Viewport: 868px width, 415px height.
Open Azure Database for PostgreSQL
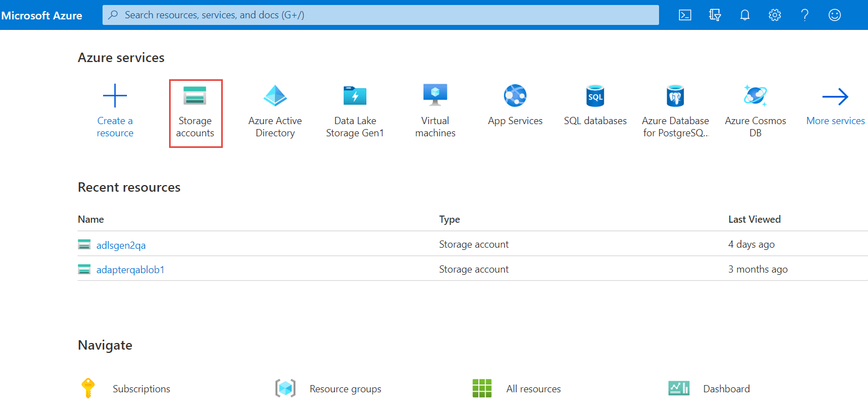click(675, 110)
